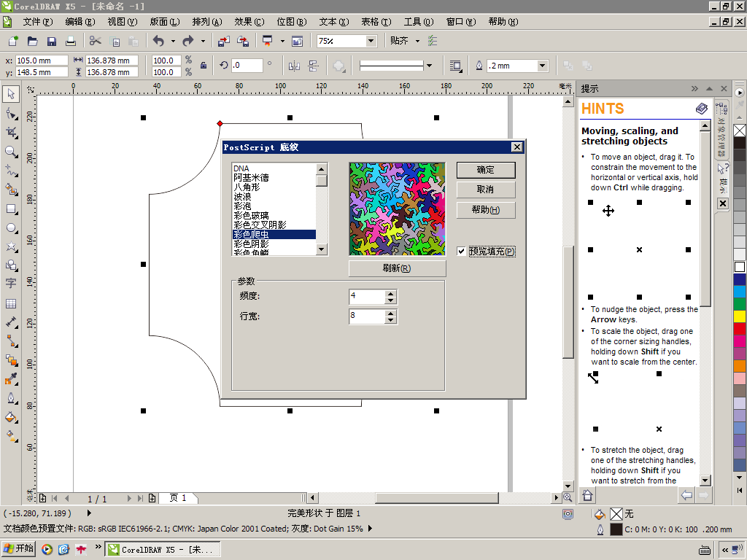Click the mirror horizontally icon
This screenshot has height=560, width=747.
coord(294,66)
